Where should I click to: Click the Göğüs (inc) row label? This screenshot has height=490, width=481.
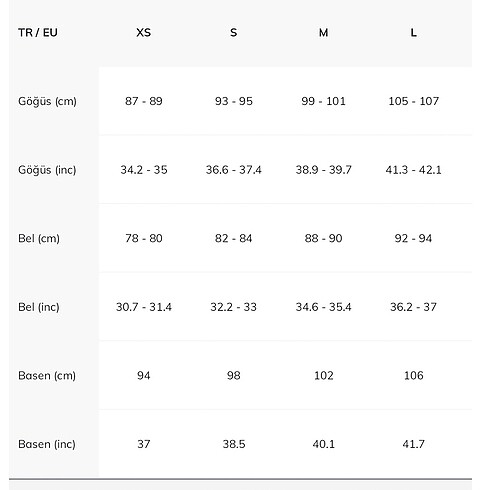(47, 170)
